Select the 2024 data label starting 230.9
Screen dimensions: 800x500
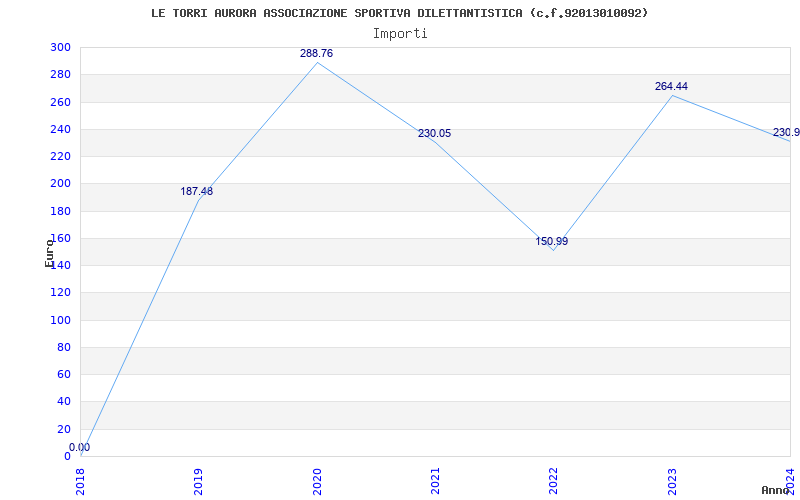pyautogui.click(x=786, y=133)
